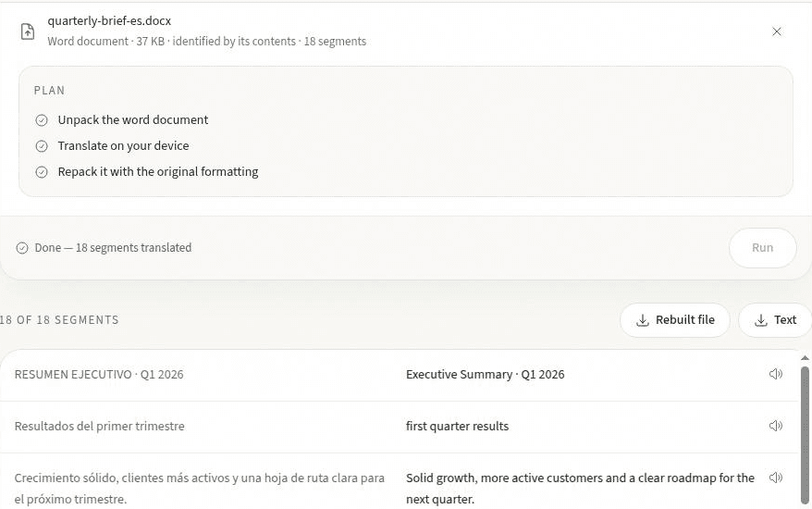Viewport: 812px width, 509px height.
Task: Click checkmark beside Translate on your device
Action: pos(42,146)
